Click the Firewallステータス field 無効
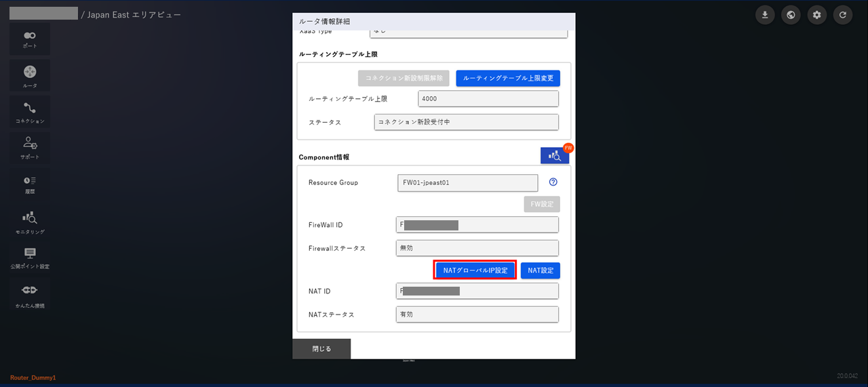 point(477,248)
